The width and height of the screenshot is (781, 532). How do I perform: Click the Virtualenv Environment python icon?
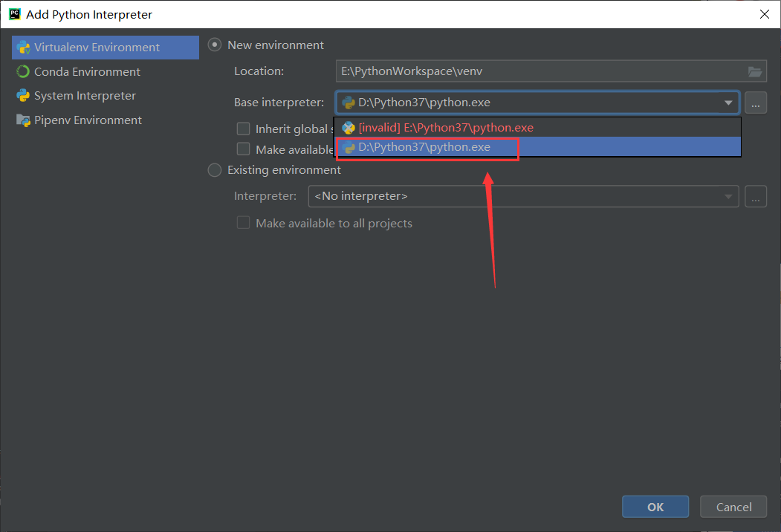tap(23, 48)
